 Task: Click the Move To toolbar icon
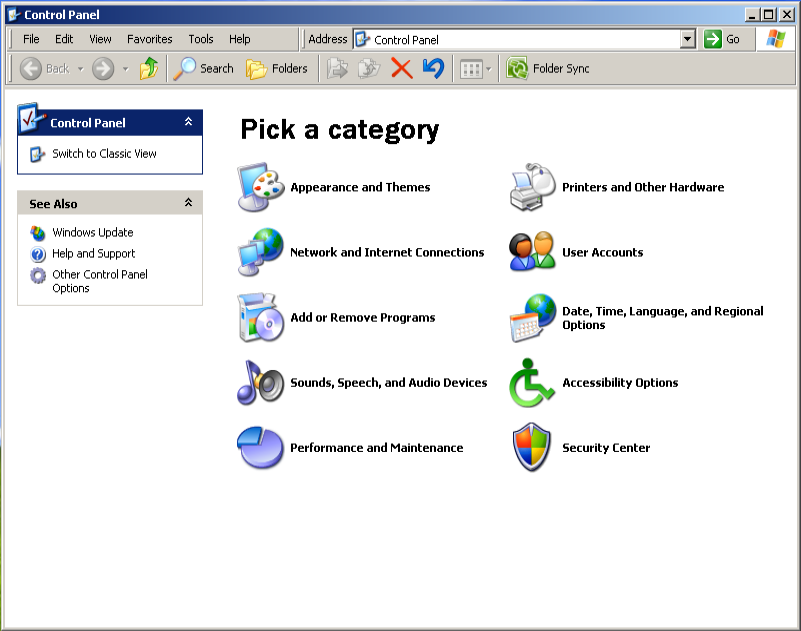click(338, 68)
